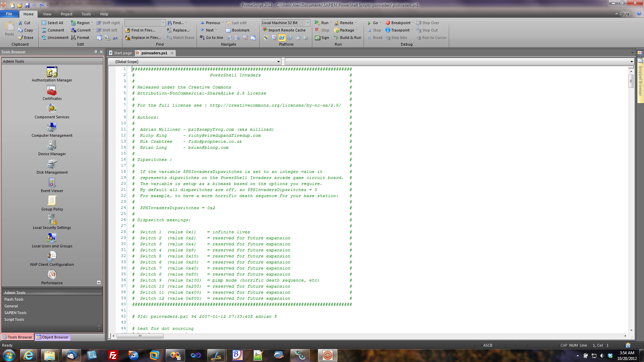Open Local Users and Groups tool
The image size is (644, 362).
(x=52, y=240)
